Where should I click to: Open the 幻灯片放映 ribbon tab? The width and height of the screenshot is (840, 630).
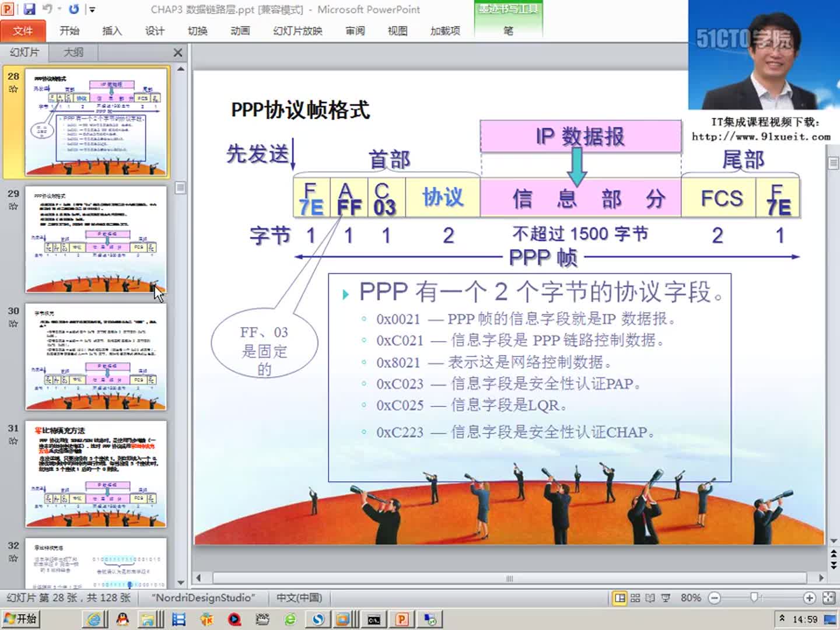(297, 31)
